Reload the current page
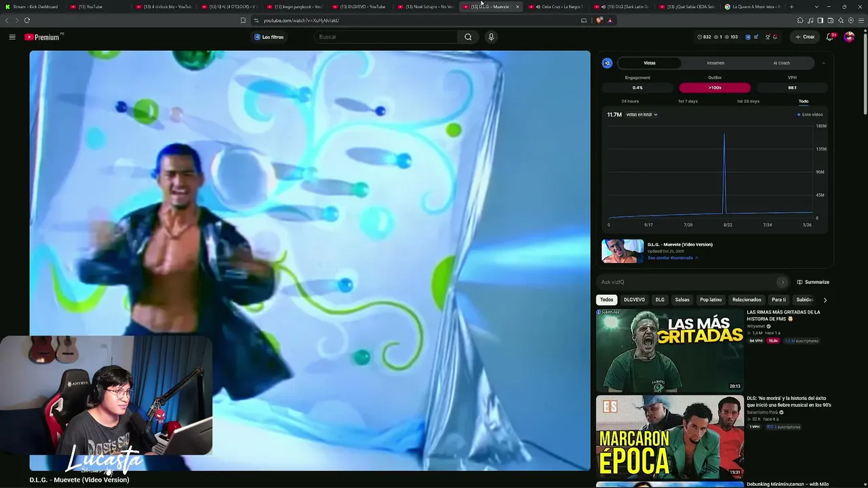 [27, 20]
